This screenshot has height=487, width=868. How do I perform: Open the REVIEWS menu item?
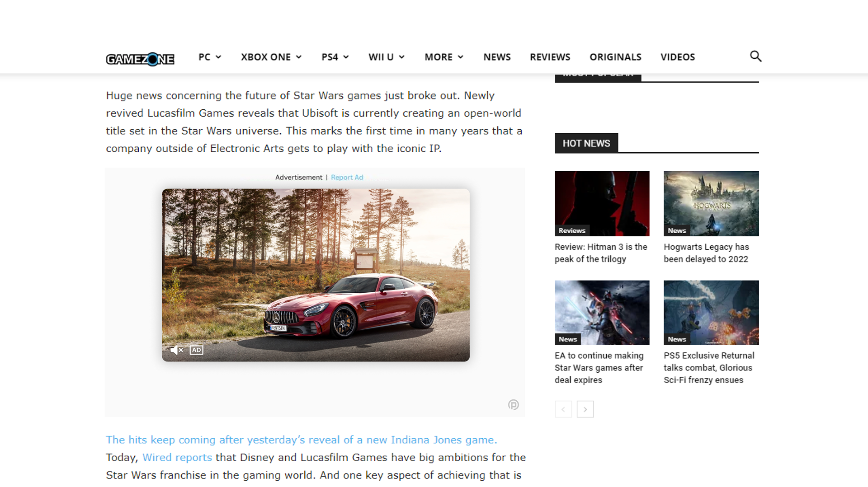click(550, 57)
